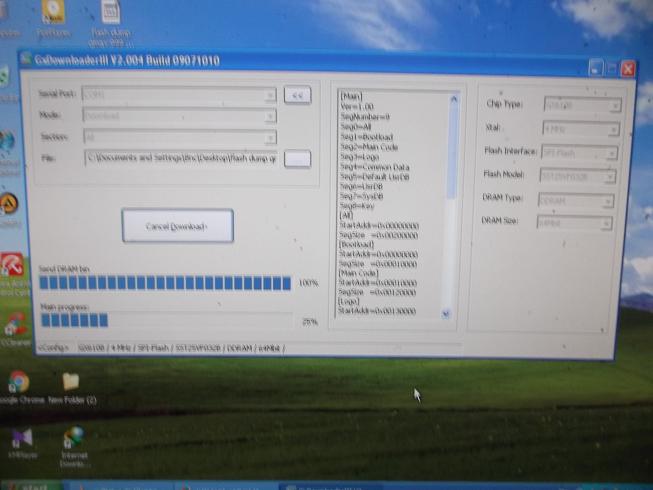Screen dimensions: 653x490
Task: Expand the Chip Type combo box
Action: 614,105
